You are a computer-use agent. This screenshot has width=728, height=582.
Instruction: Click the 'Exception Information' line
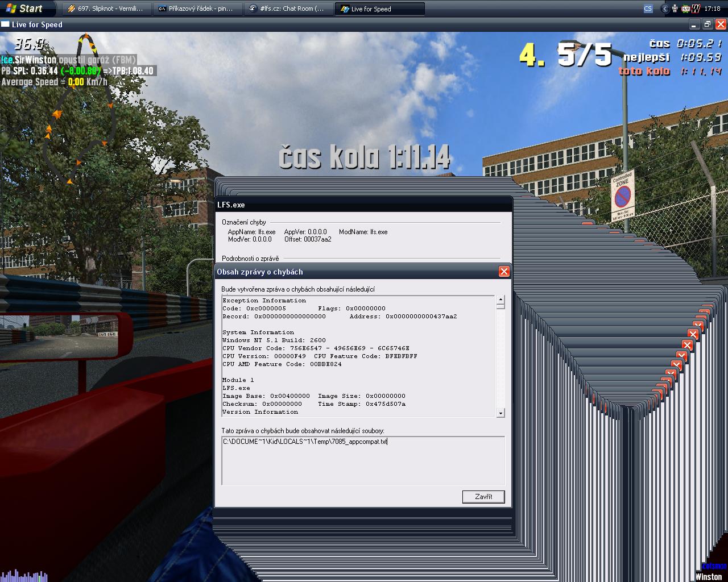pyautogui.click(x=264, y=301)
